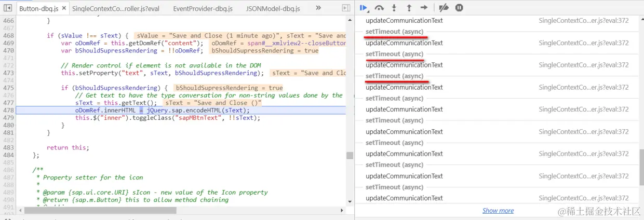The width and height of the screenshot is (644, 220).
Task: Deactivate all breakpoints
Action: [444, 8]
